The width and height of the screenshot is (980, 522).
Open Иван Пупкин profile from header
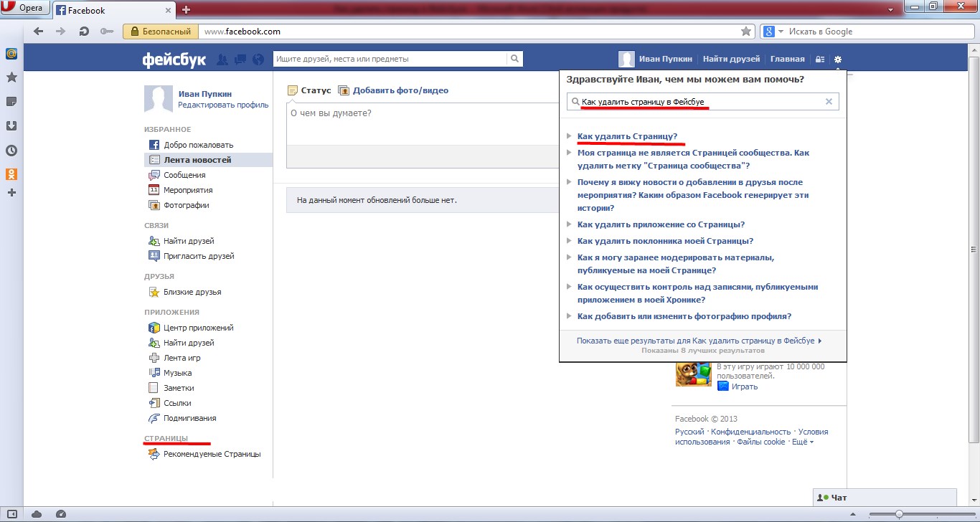(x=656, y=59)
